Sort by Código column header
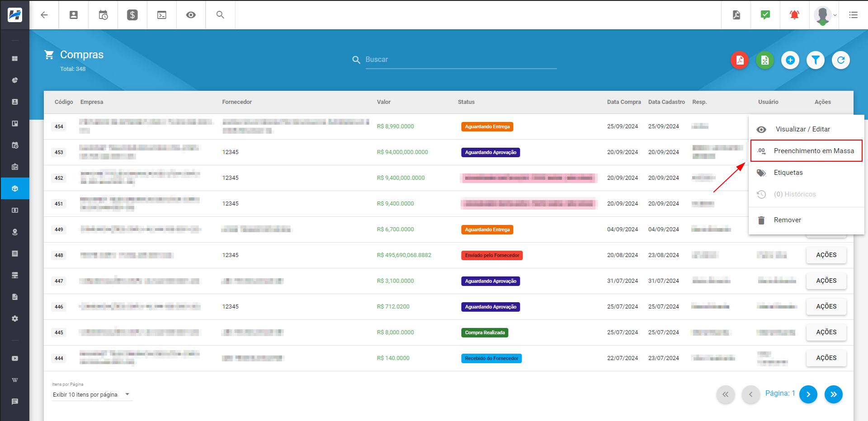Viewport: 868px width, 421px height. click(64, 102)
